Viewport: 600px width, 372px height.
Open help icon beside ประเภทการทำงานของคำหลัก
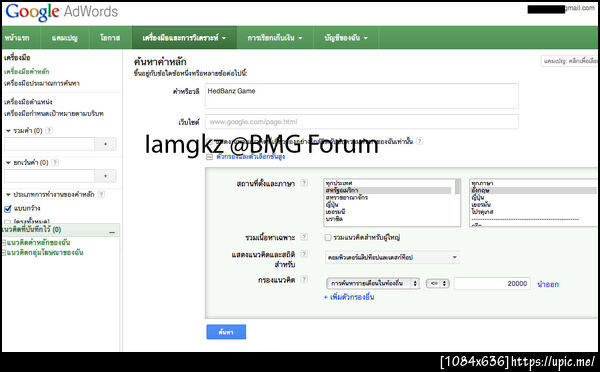tap(101, 194)
